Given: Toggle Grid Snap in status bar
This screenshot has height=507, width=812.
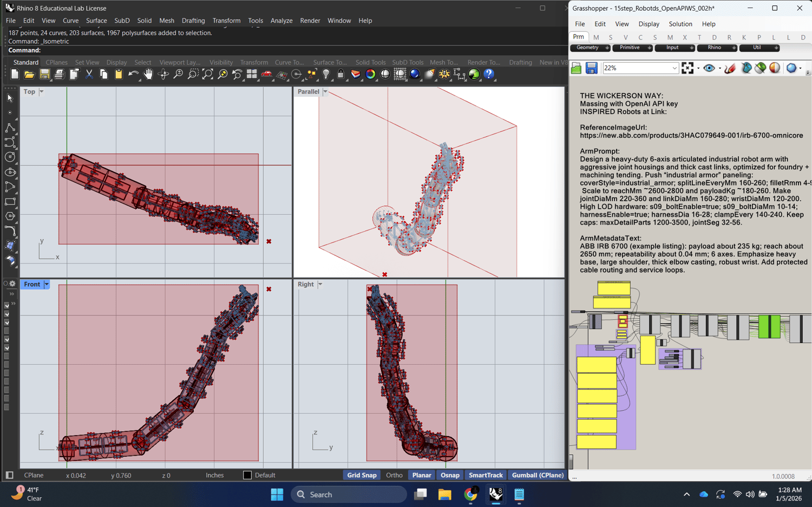Looking at the screenshot, I should 362,475.
